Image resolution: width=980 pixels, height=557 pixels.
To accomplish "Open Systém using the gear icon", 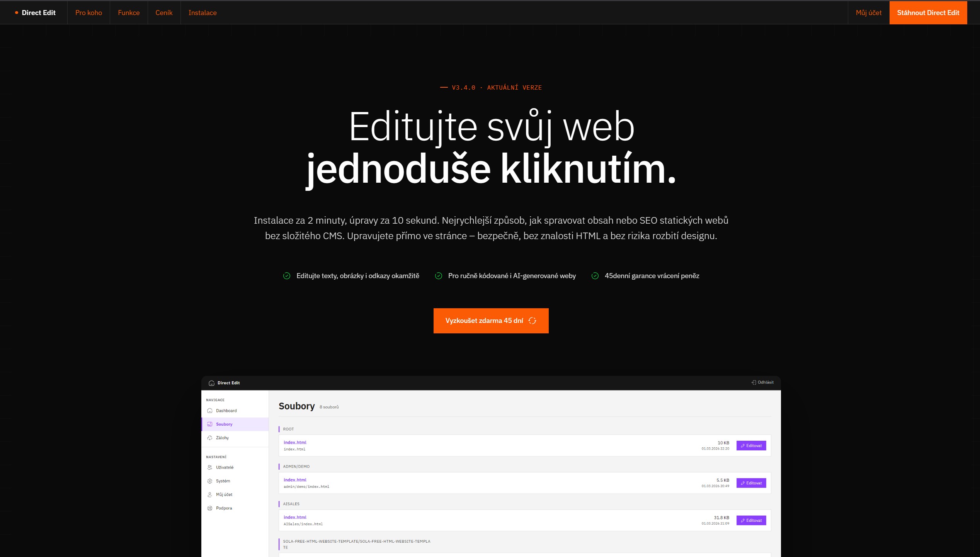I will [209, 481].
